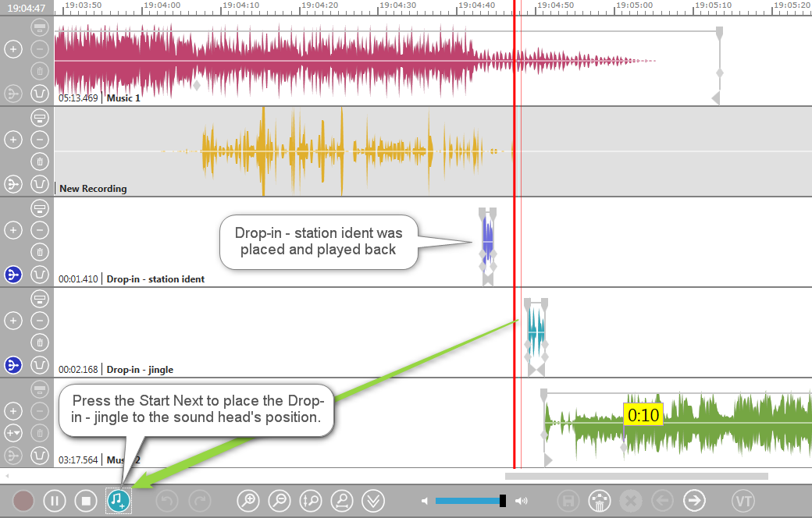Click the zoom in magnifier icon
Viewport: 812px width, 518px height.
point(248,500)
